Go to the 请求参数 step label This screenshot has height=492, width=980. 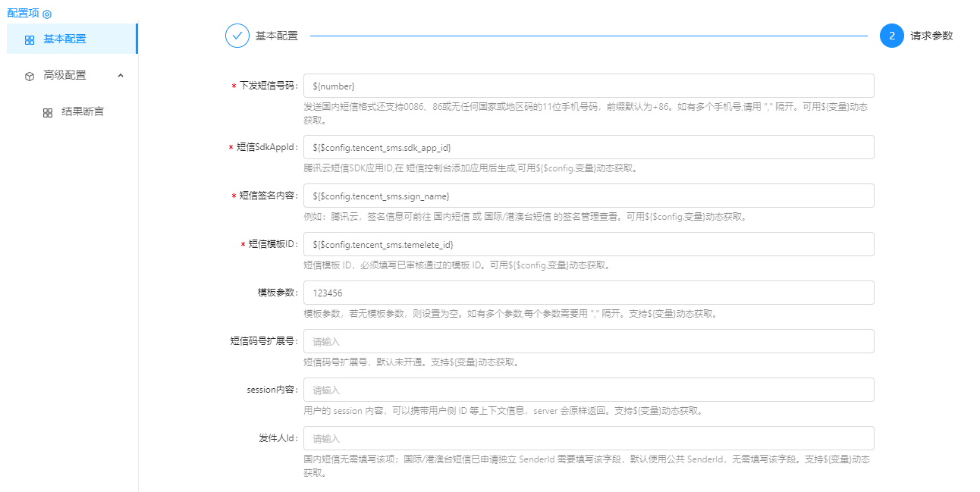(x=931, y=36)
